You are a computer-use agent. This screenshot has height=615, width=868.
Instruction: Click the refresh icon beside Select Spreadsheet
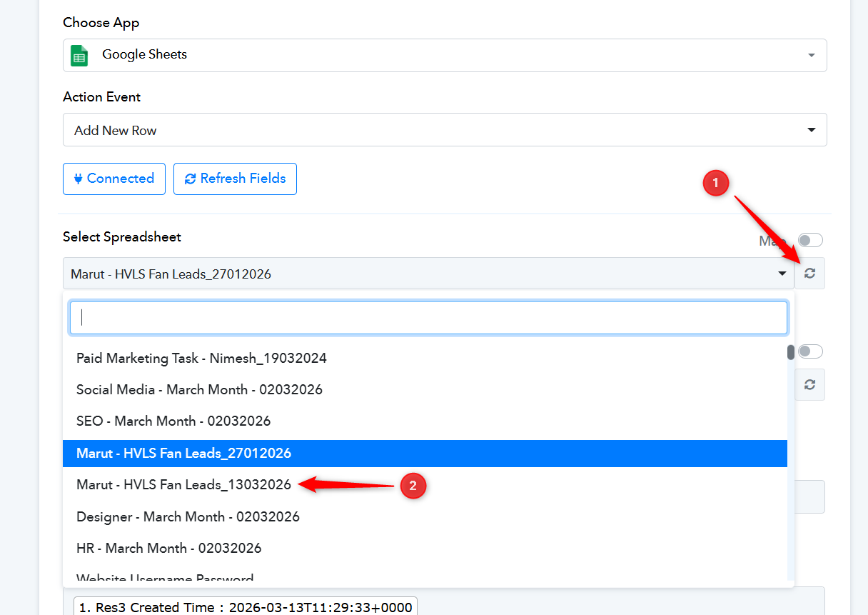(809, 274)
